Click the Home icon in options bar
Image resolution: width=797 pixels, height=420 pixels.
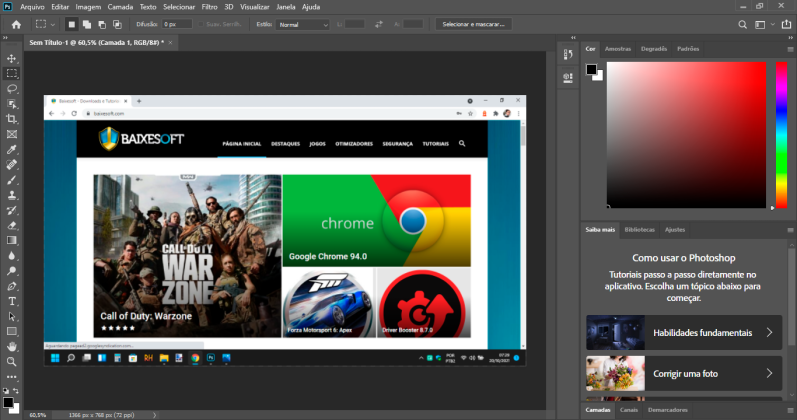point(16,24)
